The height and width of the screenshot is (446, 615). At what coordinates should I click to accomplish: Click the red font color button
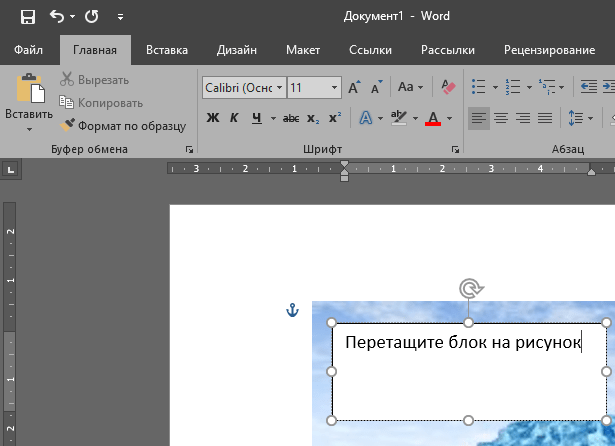432,118
